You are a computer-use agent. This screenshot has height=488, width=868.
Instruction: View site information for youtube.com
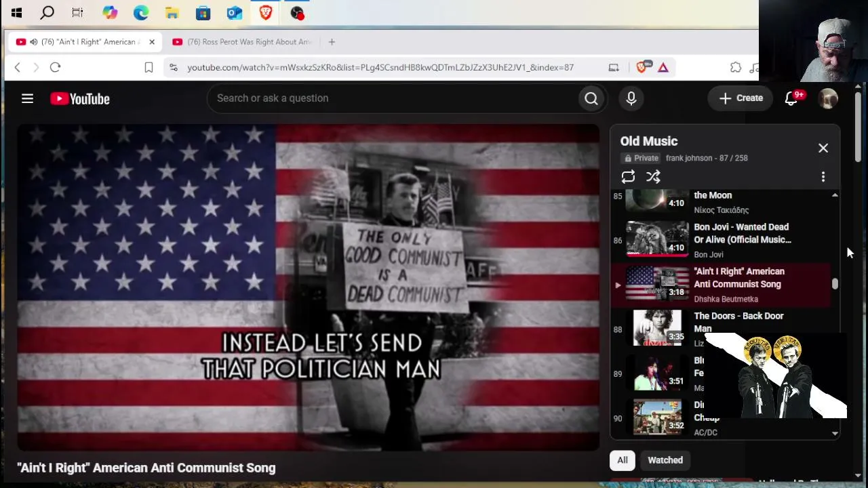174,67
